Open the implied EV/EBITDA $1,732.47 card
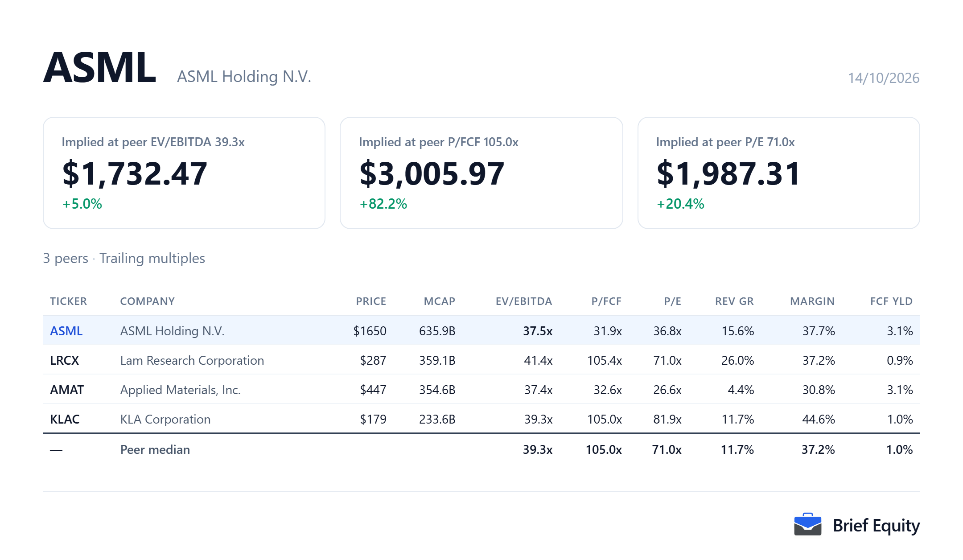The height and width of the screenshot is (560, 963). point(184,173)
